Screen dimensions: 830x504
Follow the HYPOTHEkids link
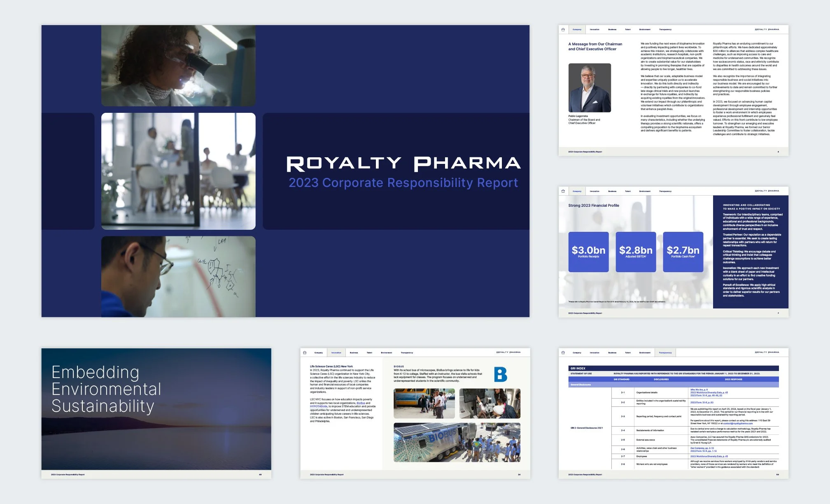(x=319, y=406)
